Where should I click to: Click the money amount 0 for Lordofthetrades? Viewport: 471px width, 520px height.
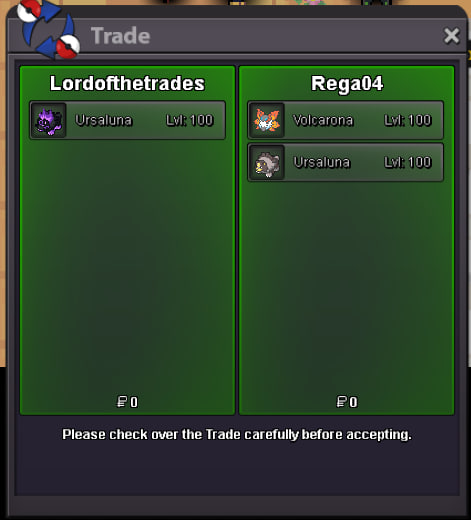coord(134,402)
